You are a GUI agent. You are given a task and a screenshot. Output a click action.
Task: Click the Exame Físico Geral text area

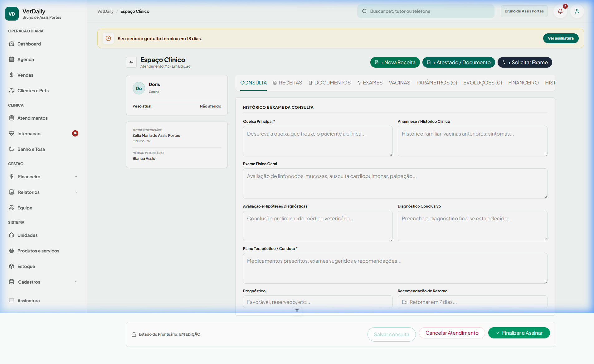point(395,184)
